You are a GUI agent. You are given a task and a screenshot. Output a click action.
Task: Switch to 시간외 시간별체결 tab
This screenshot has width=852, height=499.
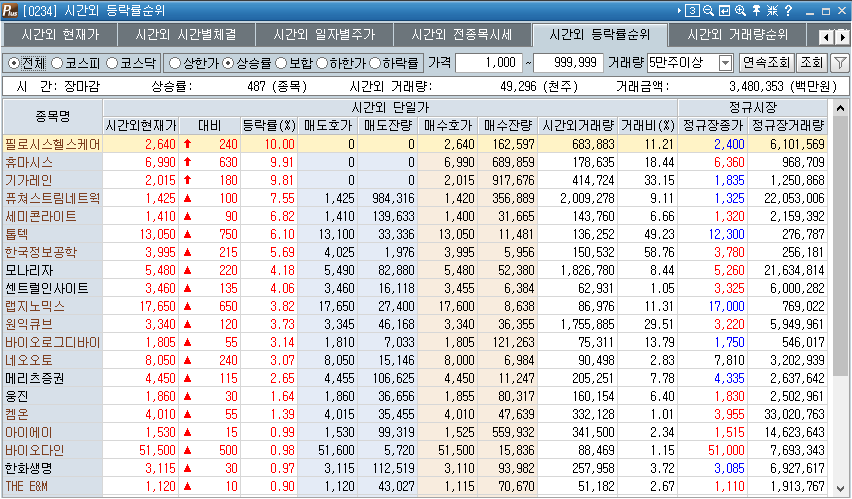pyautogui.click(x=186, y=35)
